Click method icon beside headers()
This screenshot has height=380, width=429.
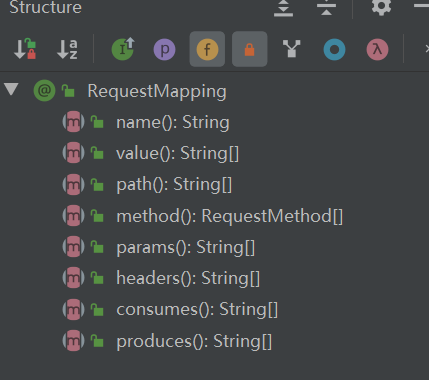coord(73,278)
